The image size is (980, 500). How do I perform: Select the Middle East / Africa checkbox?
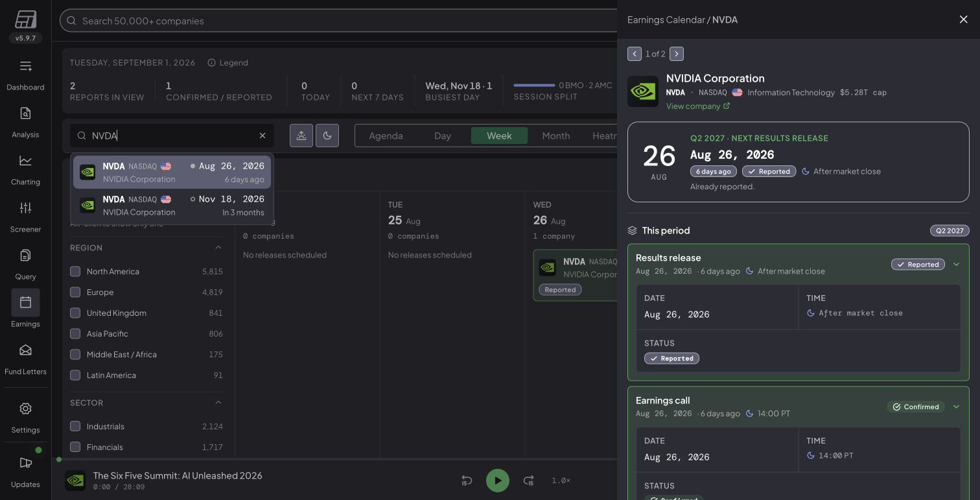pyautogui.click(x=75, y=355)
